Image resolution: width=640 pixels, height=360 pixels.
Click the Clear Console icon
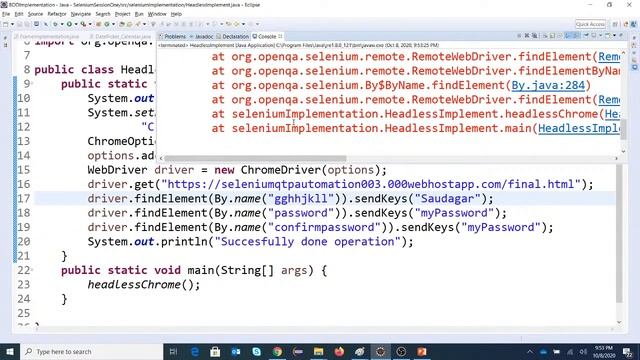545,36
